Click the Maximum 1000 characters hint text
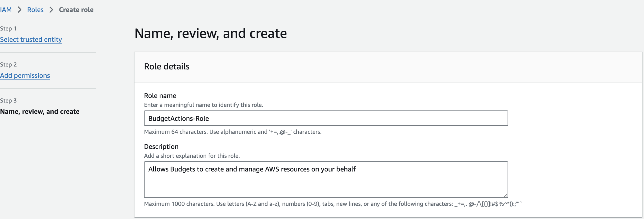This screenshot has width=644, height=219. (x=332, y=204)
